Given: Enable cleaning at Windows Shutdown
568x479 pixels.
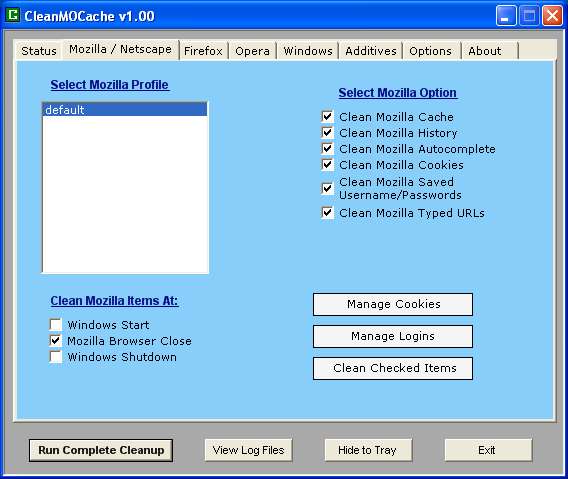Looking at the screenshot, I should pyautogui.click(x=55, y=357).
